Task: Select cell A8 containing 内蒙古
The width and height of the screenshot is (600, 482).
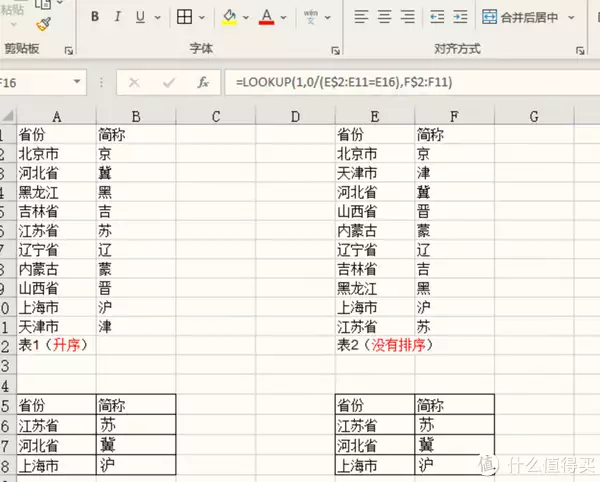Action: 56,269
